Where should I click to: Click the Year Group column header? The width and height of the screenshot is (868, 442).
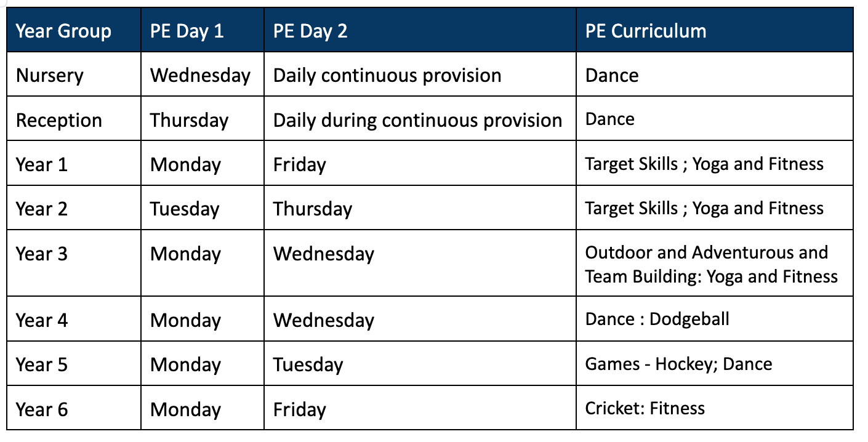[x=63, y=31]
